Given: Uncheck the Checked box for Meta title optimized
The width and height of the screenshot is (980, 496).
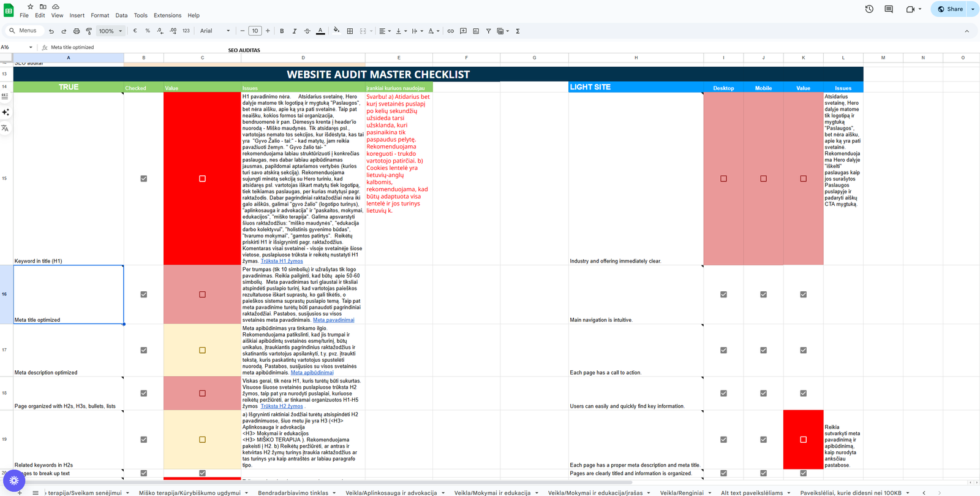Looking at the screenshot, I should pyautogui.click(x=144, y=294).
